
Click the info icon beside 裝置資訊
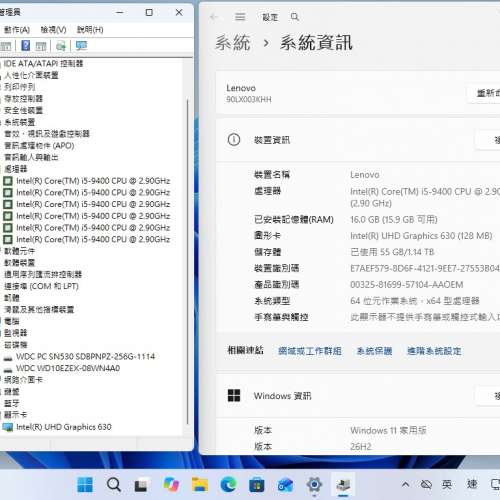click(x=234, y=139)
